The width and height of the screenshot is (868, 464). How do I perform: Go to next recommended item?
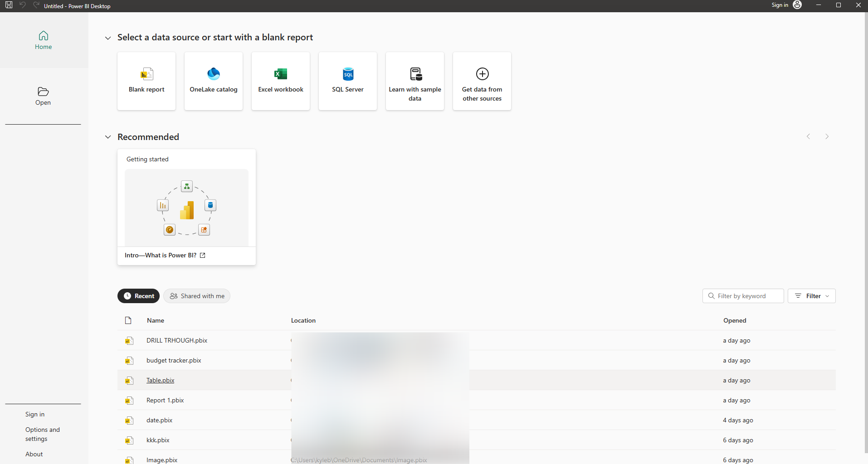point(827,136)
